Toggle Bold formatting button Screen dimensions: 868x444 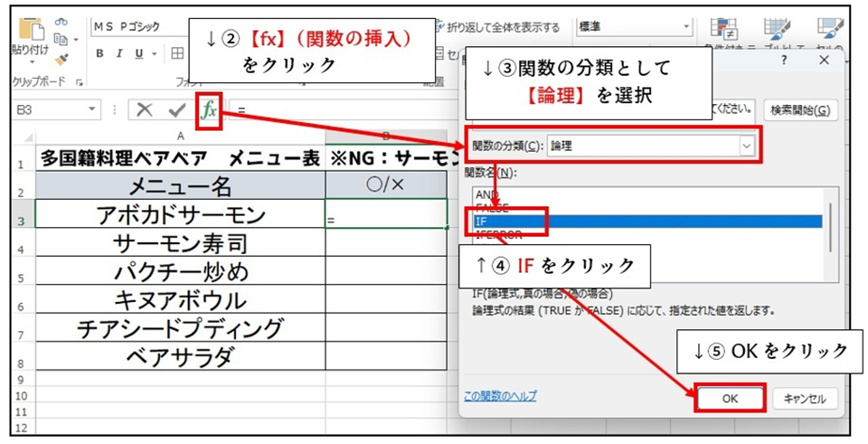tap(100, 53)
